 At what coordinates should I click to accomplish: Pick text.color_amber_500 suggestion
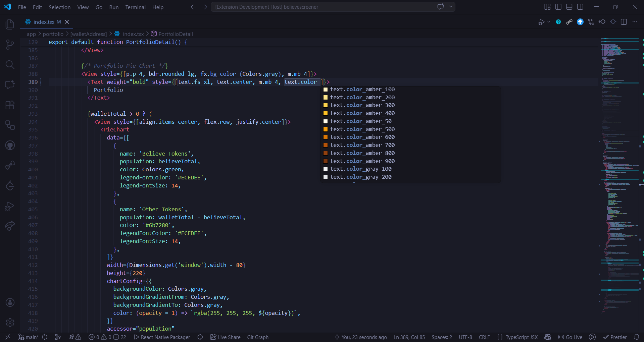click(411, 129)
